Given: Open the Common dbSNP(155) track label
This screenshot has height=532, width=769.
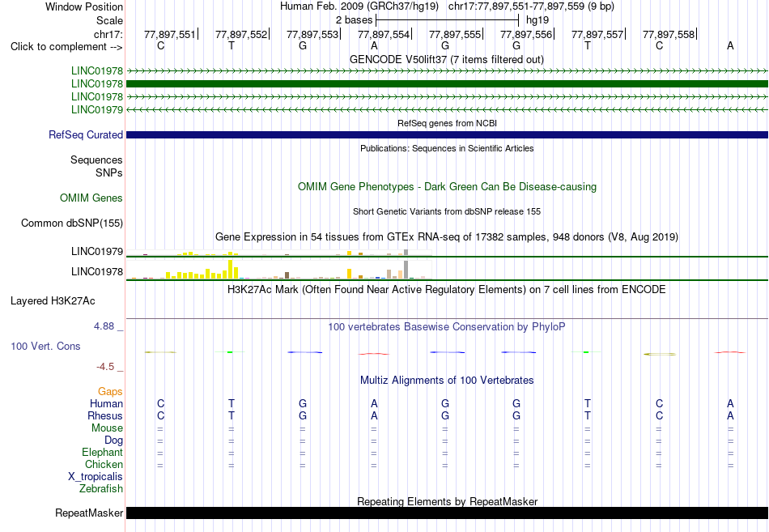Looking at the screenshot, I should coord(72,223).
